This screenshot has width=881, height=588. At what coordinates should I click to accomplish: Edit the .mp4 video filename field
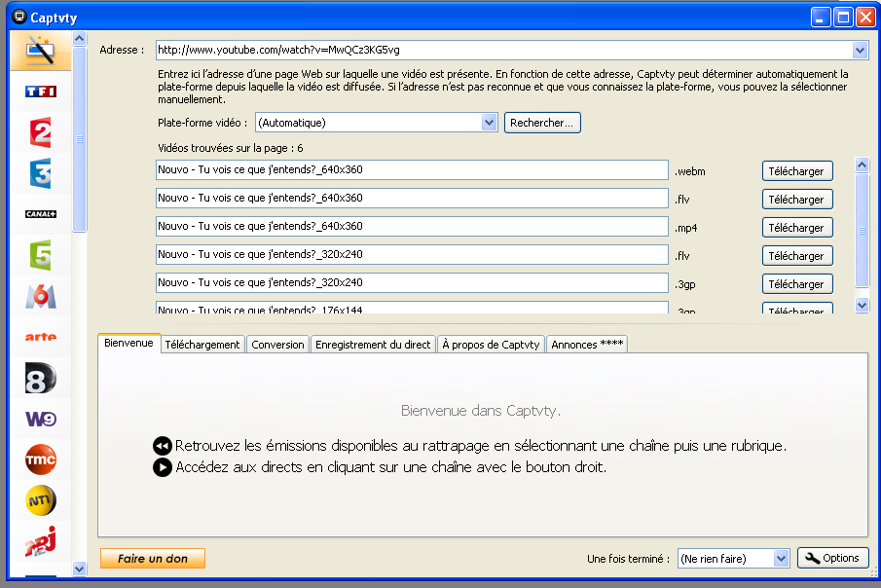[x=412, y=226]
